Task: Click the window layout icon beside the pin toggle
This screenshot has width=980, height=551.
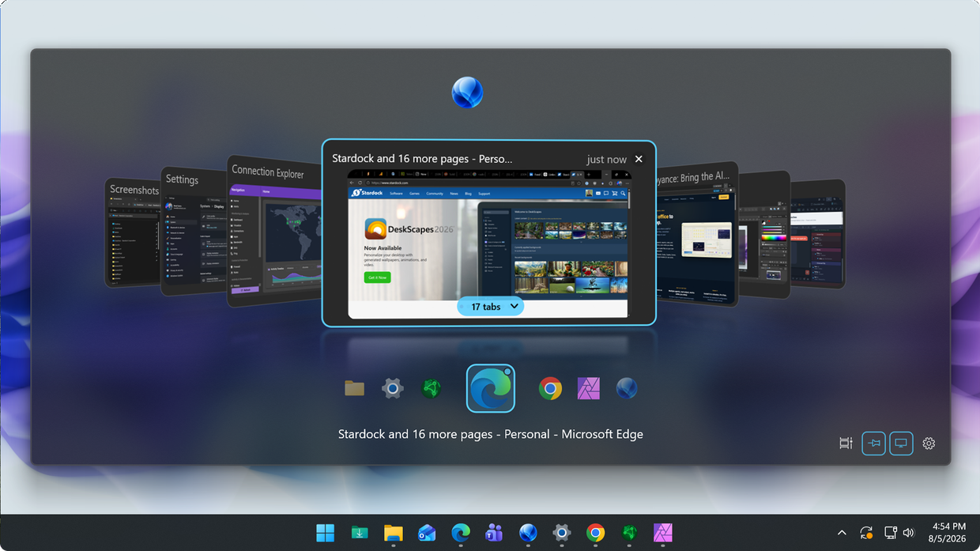Action: (846, 443)
